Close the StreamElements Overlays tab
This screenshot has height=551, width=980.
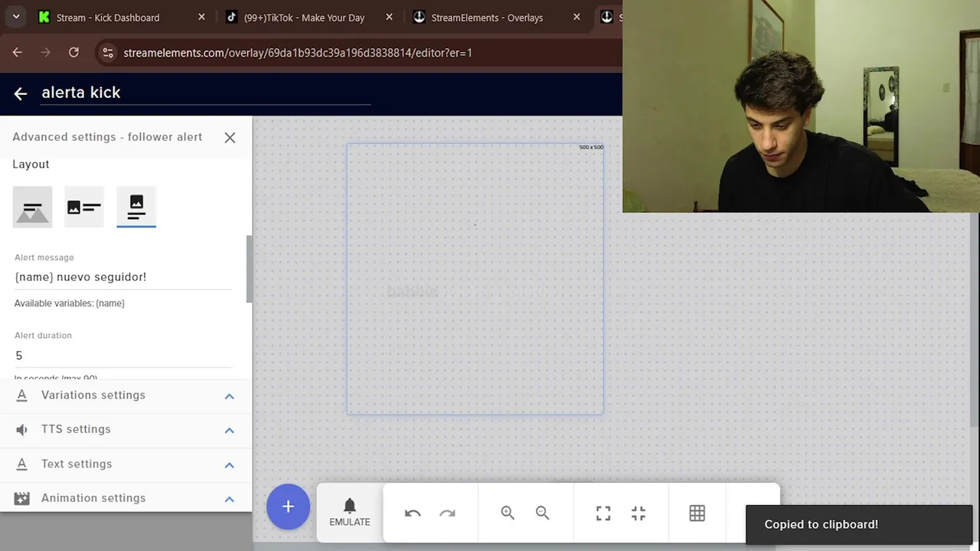click(577, 17)
